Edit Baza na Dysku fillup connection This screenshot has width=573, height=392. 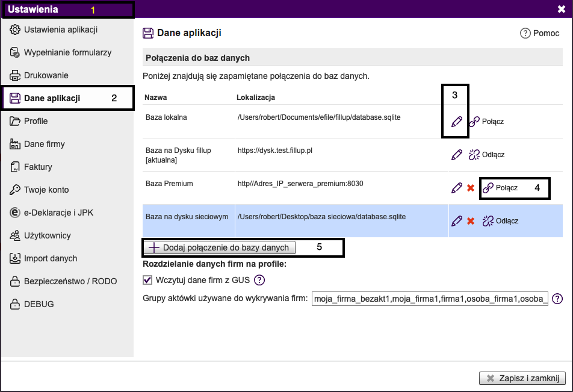[x=457, y=155]
